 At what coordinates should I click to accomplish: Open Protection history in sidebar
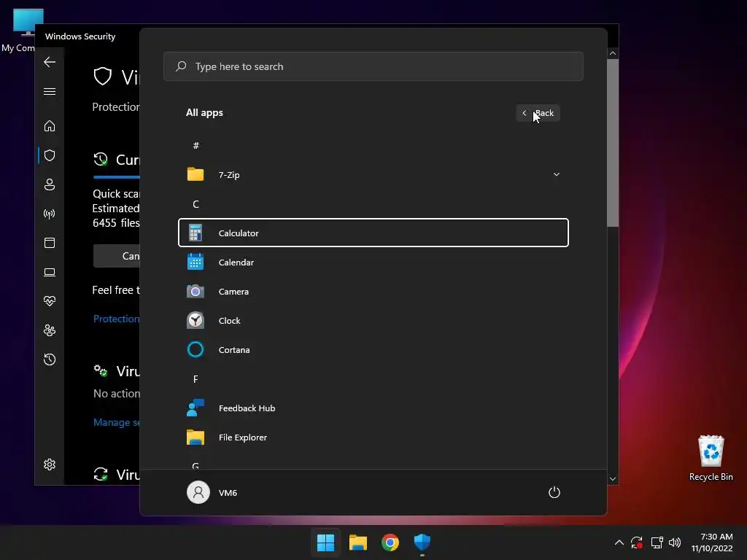(x=50, y=359)
